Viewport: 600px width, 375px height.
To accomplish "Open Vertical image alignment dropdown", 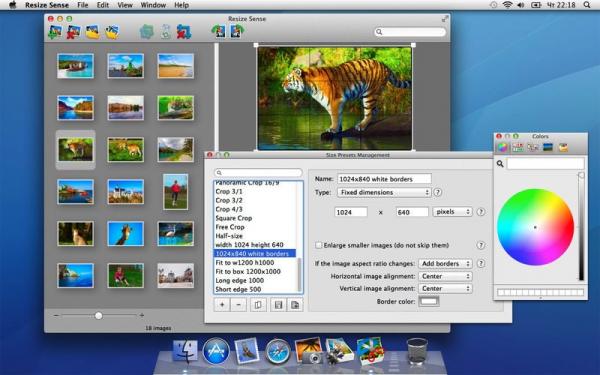I will point(445,289).
